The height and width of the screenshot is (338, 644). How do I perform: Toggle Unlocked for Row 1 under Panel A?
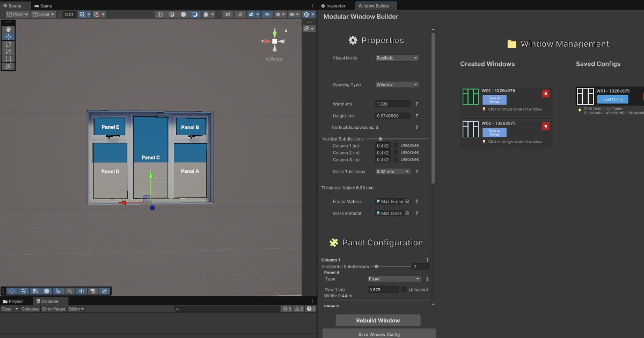pyautogui.click(x=405, y=289)
